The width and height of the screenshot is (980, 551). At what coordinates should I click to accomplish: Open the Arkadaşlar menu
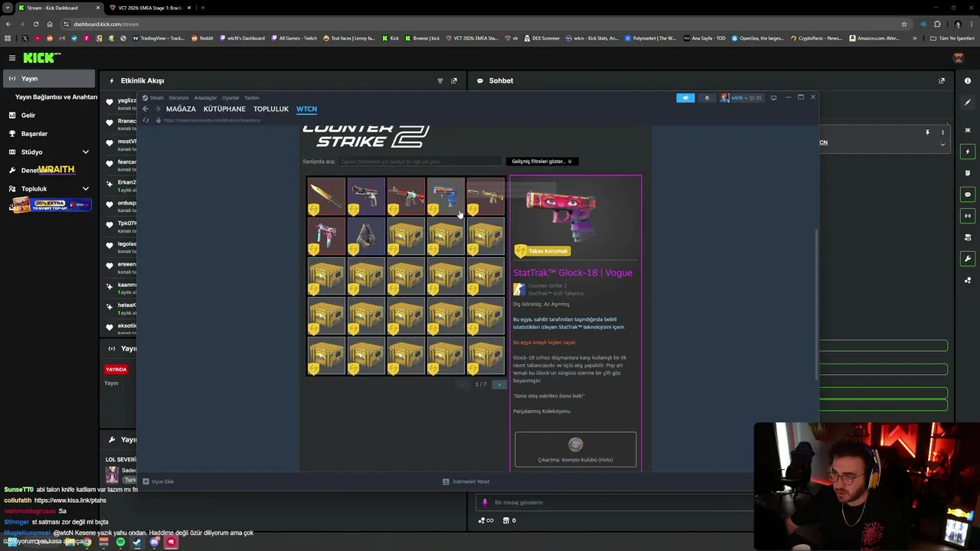click(205, 98)
